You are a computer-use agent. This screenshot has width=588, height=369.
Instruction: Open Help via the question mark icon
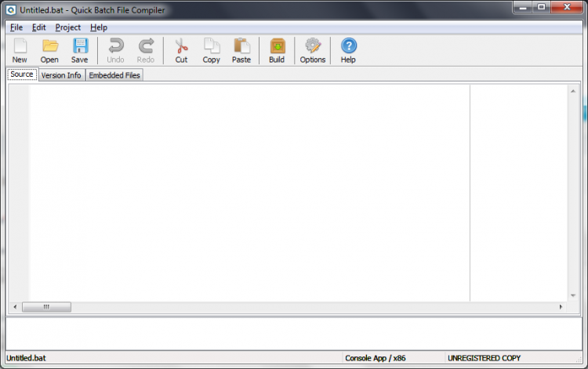tap(348, 51)
